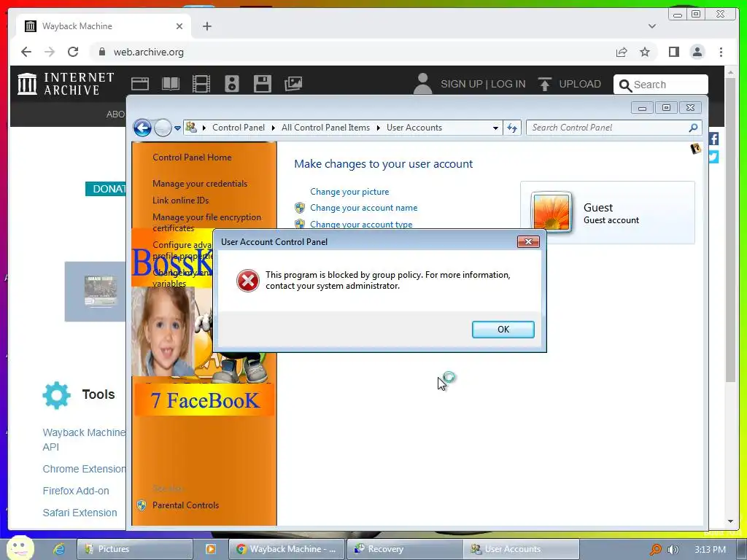Click Change your account type link

(x=361, y=224)
